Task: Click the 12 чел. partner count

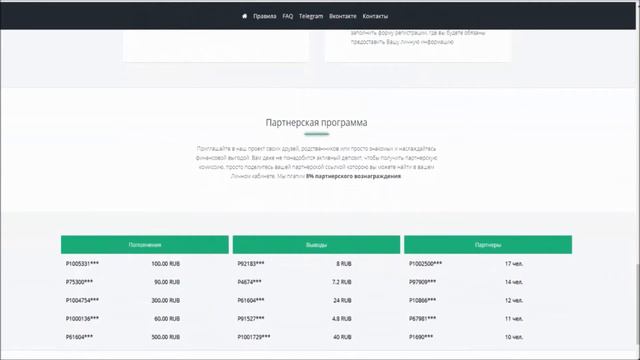Action: click(x=514, y=300)
